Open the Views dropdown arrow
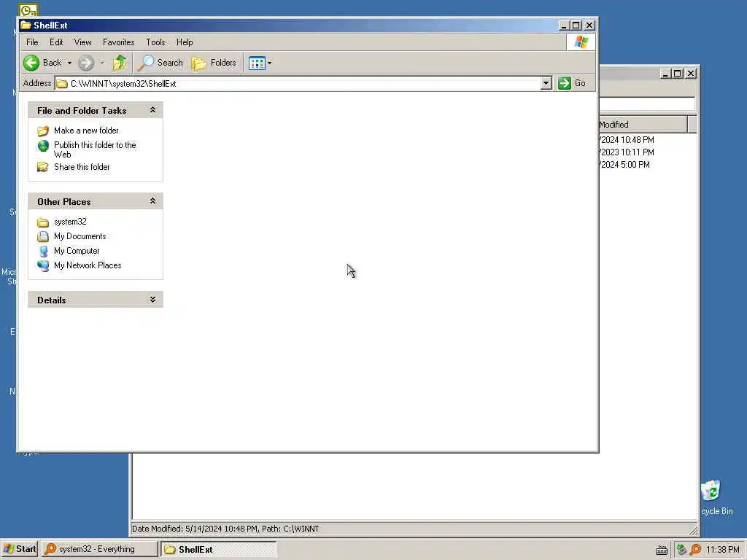Viewport: 747px width, 560px height. pyautogui.click(x=270, y=63)
